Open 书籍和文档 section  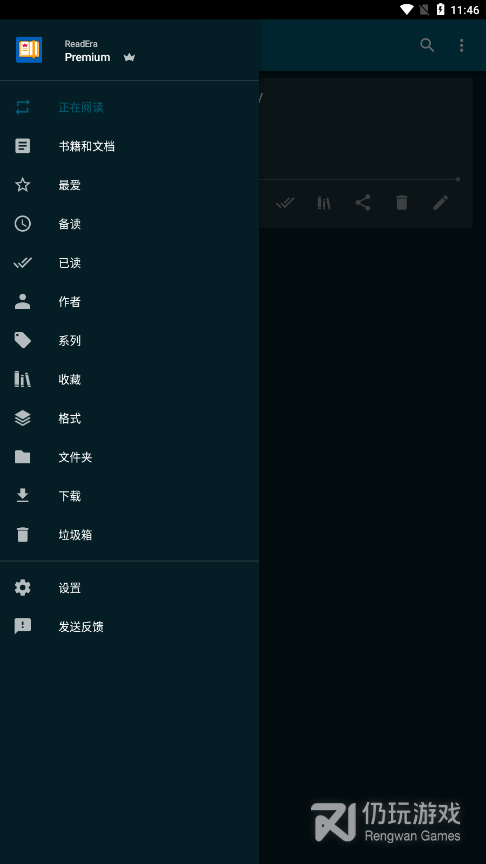pyautogui.click(x=129, y=146)
